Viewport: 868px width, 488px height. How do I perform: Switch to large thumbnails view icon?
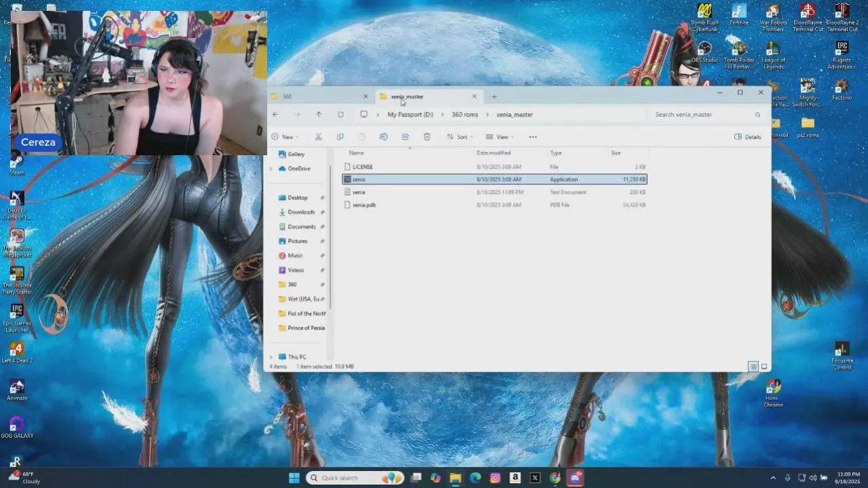point(764,367)
